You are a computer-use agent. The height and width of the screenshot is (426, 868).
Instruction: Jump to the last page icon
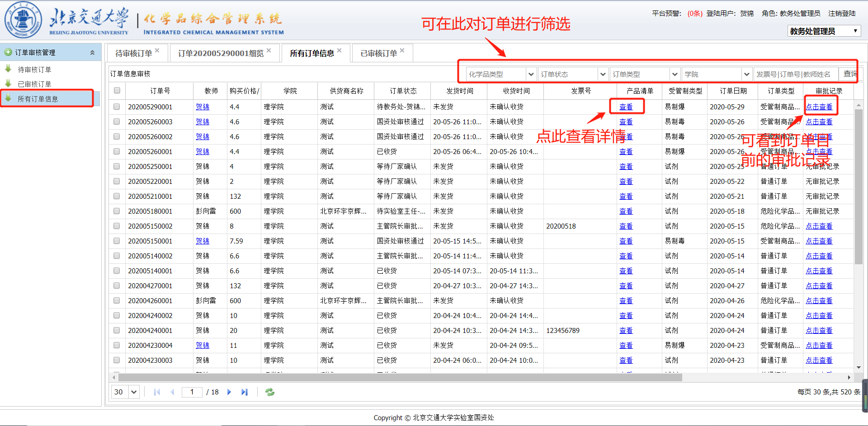click(x=245, y=392)
